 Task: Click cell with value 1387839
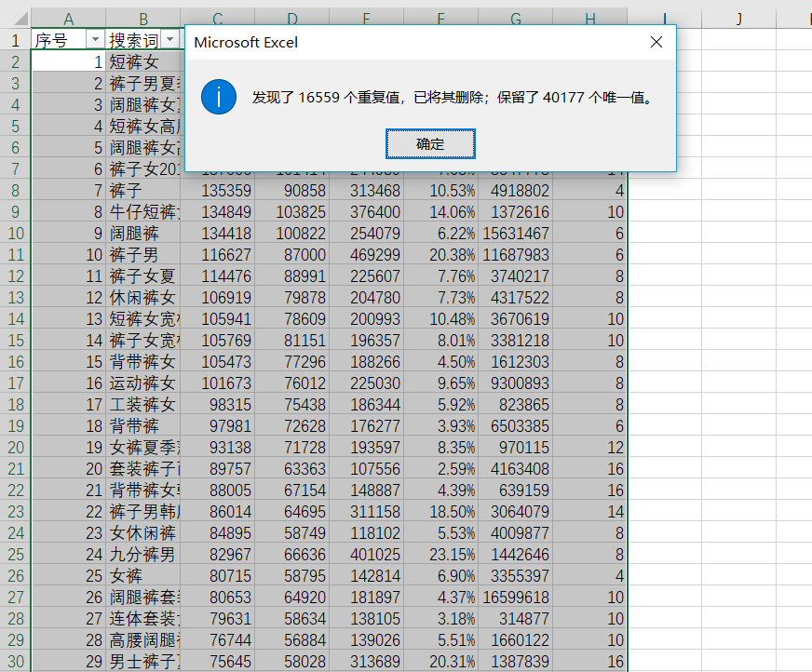pyautogui.click(x=516, y=661)
